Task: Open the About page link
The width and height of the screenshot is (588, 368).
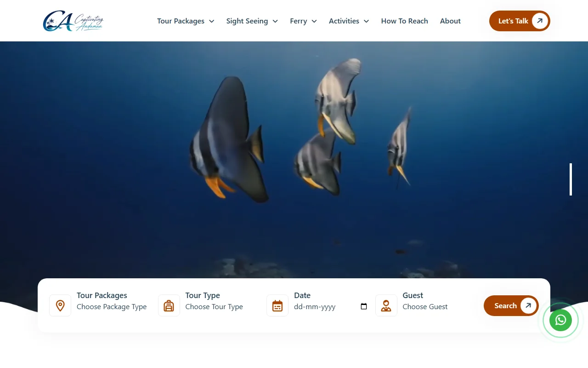Action: pos(450,21)
